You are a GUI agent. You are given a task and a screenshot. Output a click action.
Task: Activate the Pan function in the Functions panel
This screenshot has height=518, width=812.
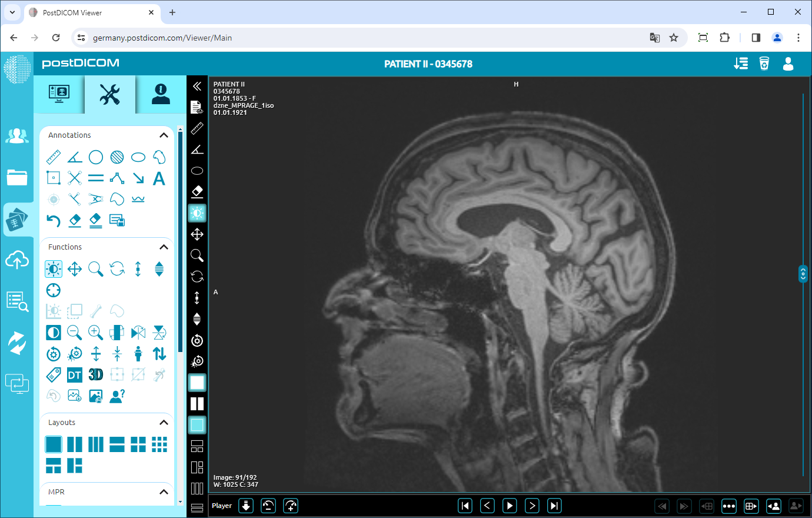pyautogui.click(x=74, y=268)
